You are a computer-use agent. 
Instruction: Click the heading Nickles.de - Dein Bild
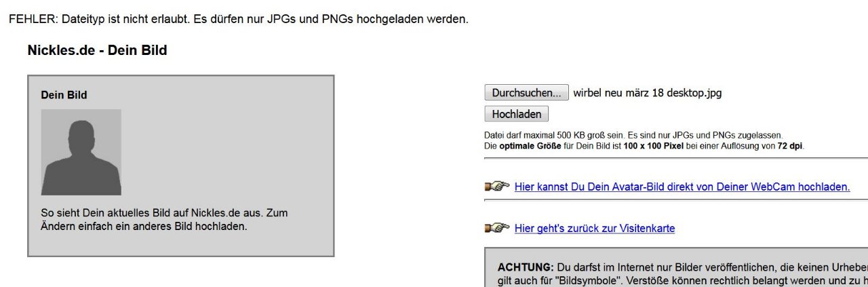(x=97, y=50)
